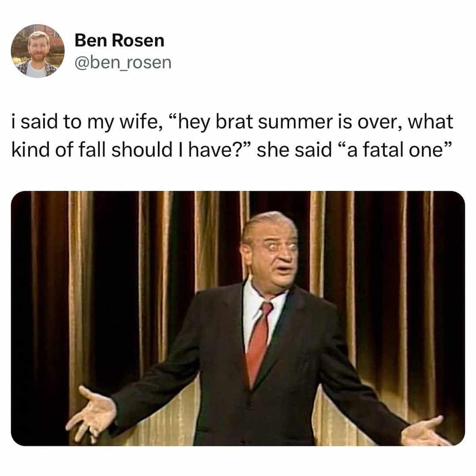476x476 pixels.
Task: Click the red tie in photo
Action: coord(258,343)
